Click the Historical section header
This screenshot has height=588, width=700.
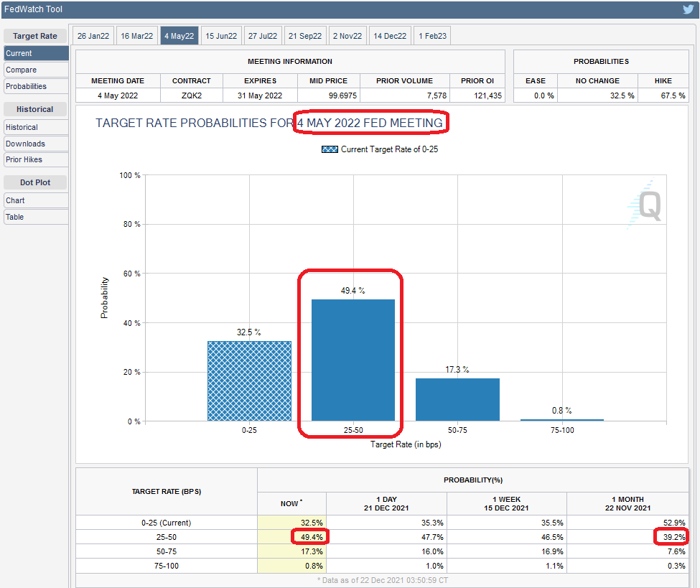click(35, 109)
